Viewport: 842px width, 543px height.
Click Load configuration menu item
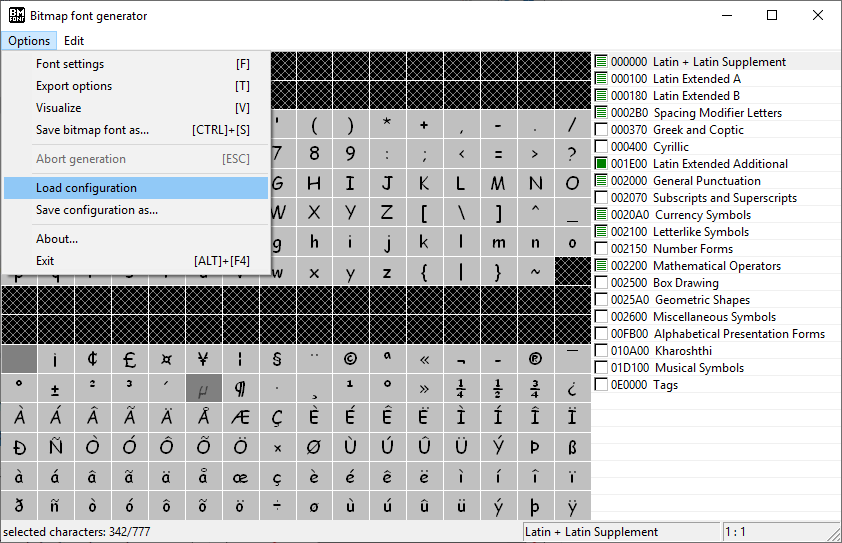(136, 188)
